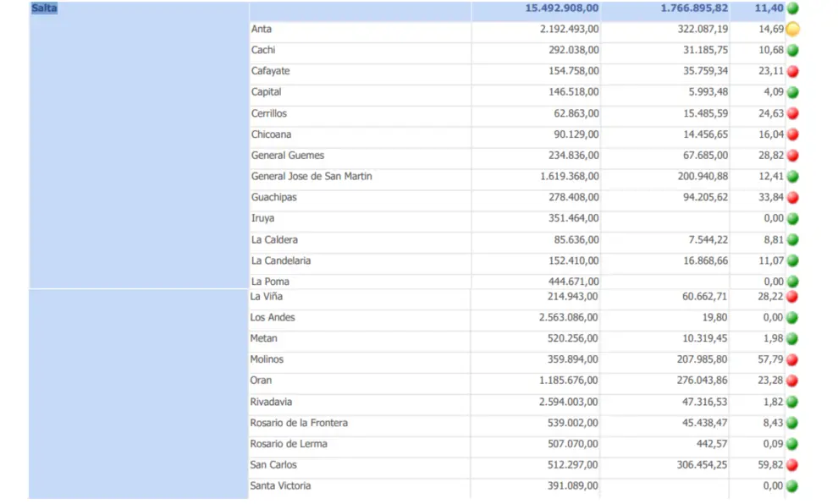Click the Rosario de la Frontera label
The width and height of the screenshot is (838, 504).
point(299,422)
